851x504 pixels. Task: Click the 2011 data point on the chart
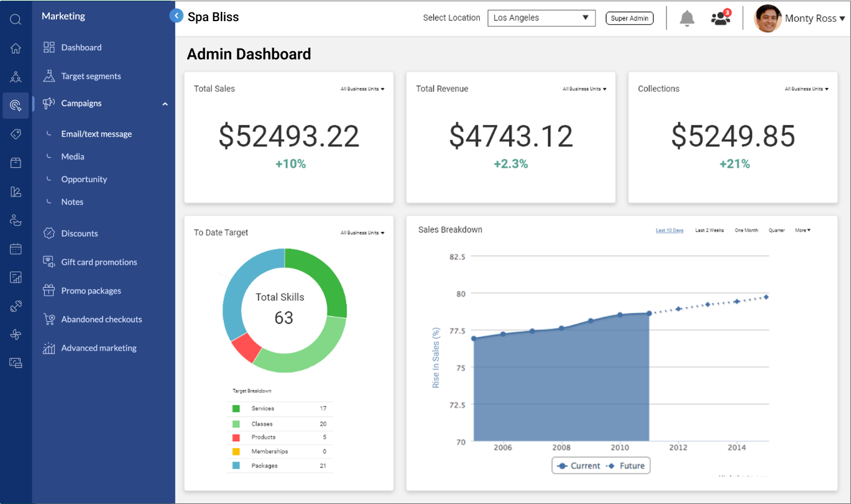[649, 313]
